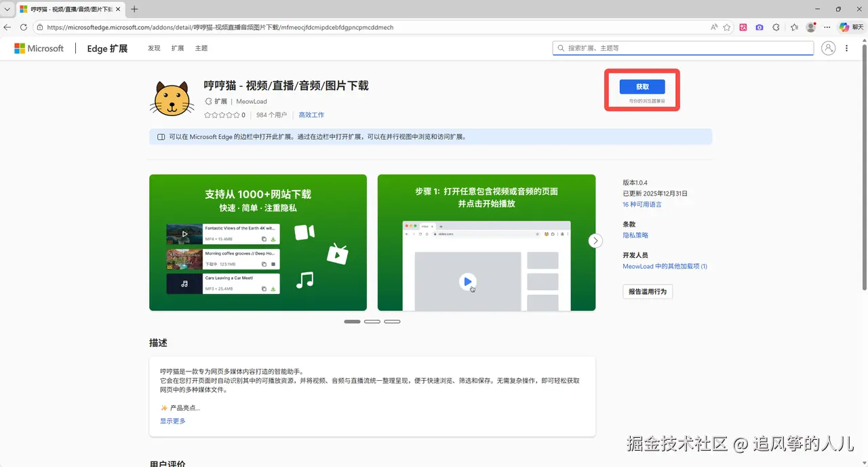
Task: Go to the Edge 扩展 home link
Action: [107, 48]
